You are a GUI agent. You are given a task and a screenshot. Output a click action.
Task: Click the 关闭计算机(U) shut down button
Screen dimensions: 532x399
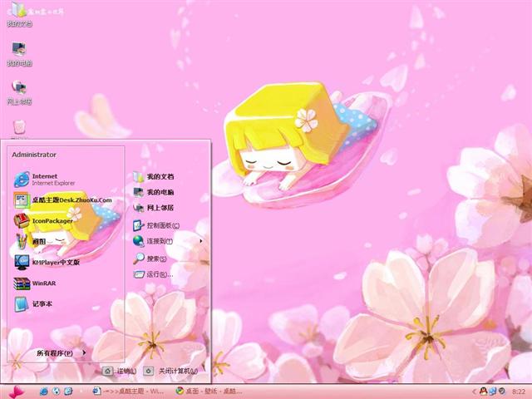(x=170, y=371)
